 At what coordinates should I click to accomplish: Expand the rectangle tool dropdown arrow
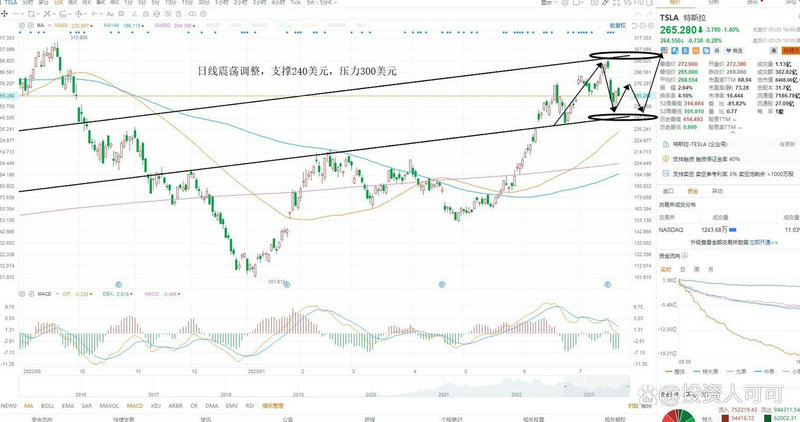(38, 14)
